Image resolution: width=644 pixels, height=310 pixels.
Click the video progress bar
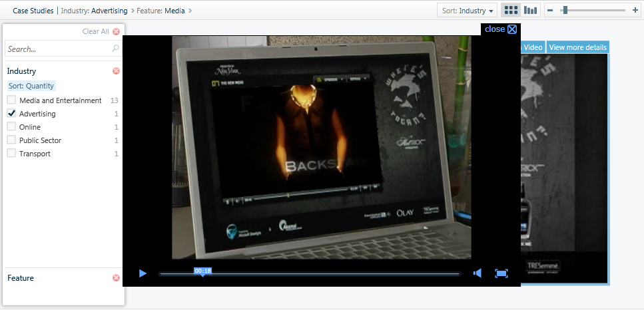309,273
